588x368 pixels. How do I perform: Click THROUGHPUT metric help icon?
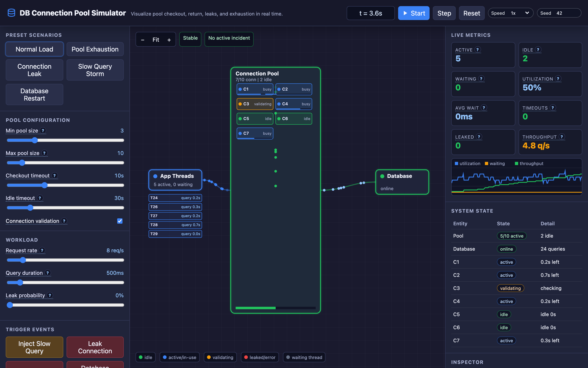tap(561, 137)
